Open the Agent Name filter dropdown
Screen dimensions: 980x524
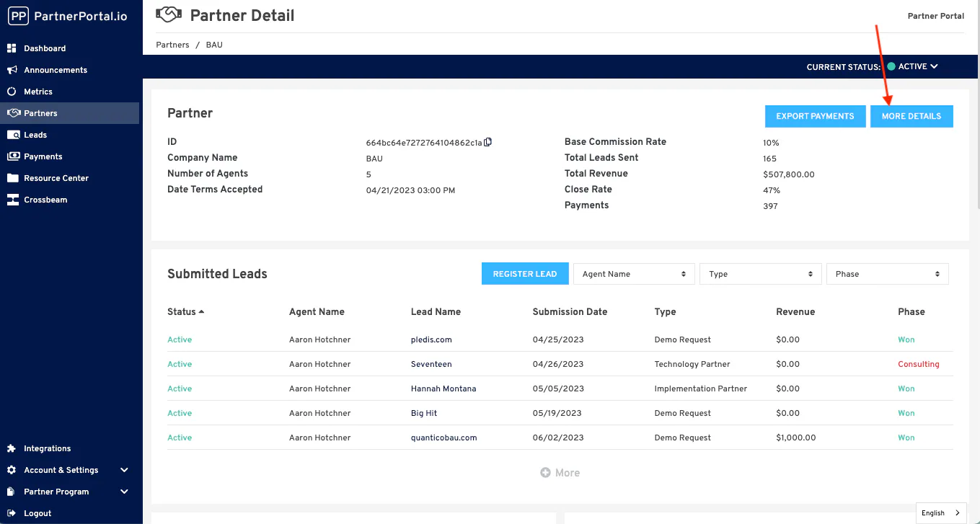(634, 274)
